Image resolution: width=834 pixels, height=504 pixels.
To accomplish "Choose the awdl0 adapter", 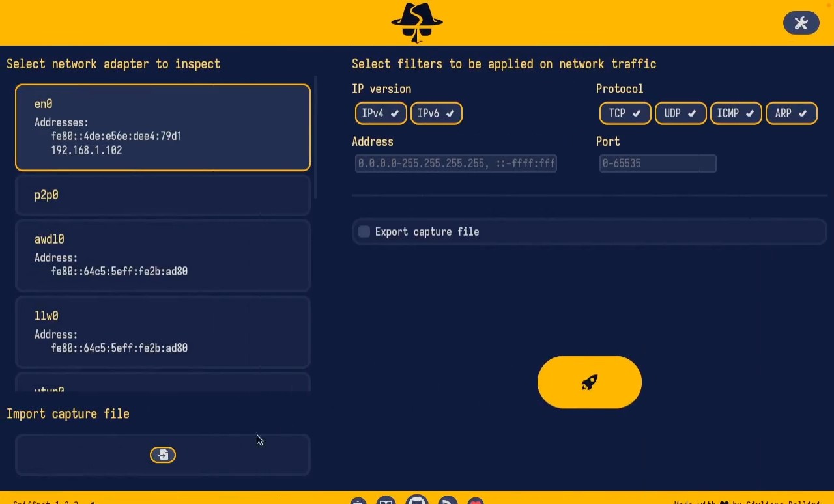I will tap(163, 255).
